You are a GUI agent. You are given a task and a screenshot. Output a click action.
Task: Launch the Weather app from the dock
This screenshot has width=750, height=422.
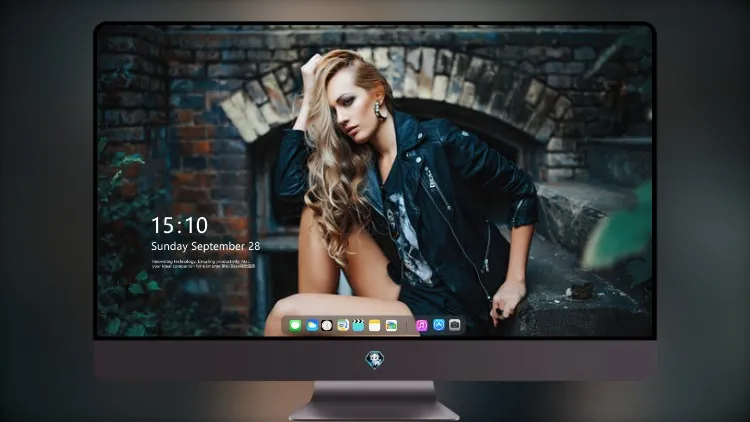point(312,325)
